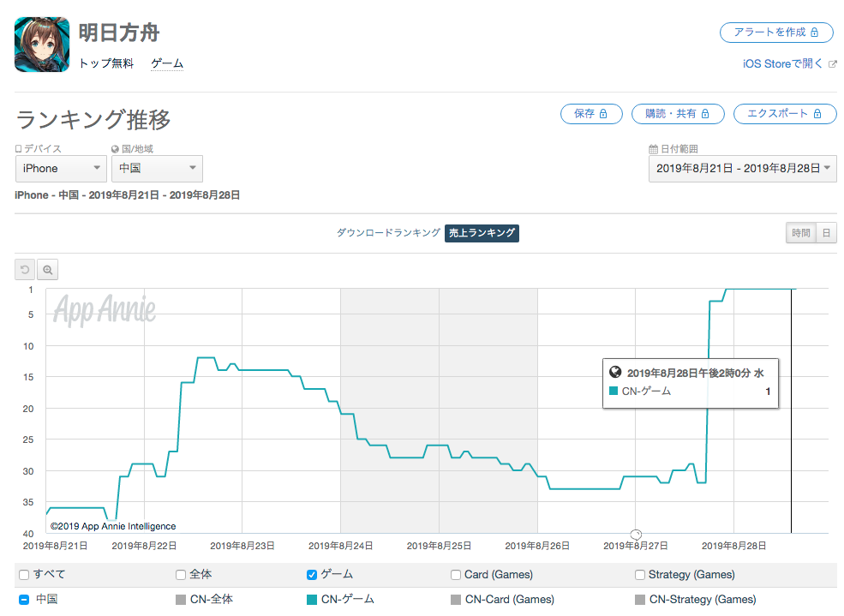Toggle the 全体 checkbox
Image resolution: width=844 pixels, height=616 pixels.
point(181,575)
